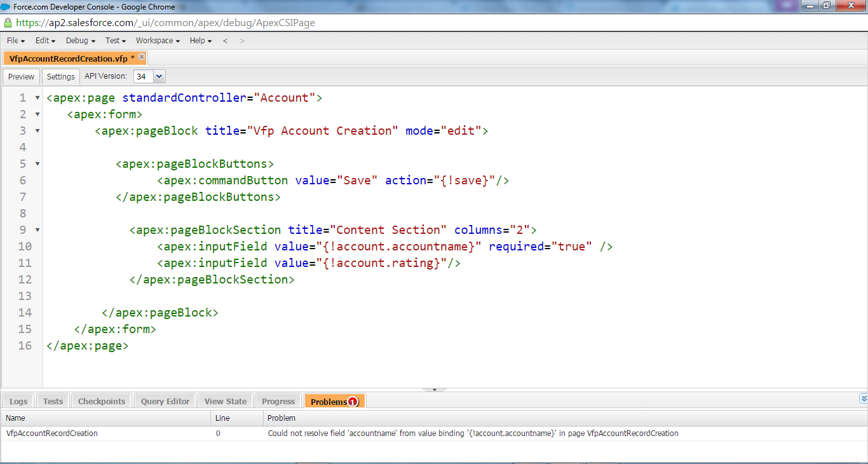
Task: Open the File menu
Action: 16,41
